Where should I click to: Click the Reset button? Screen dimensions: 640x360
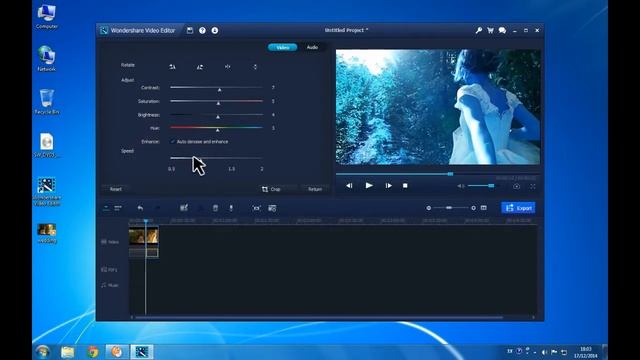tap(116, 189)
